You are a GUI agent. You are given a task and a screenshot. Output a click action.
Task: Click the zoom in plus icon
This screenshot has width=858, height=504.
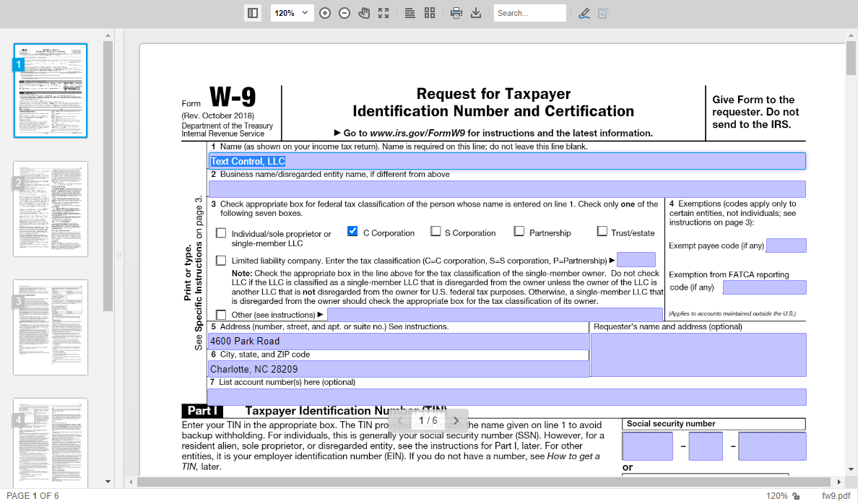[325, 13]
